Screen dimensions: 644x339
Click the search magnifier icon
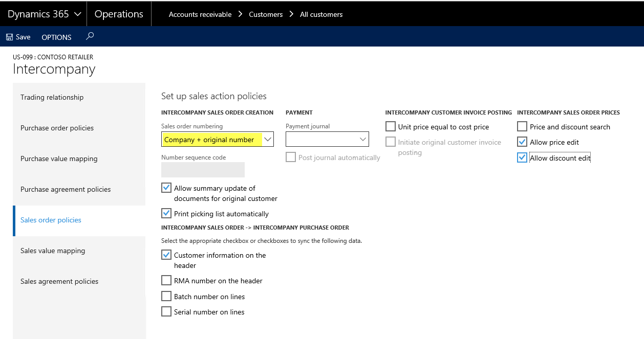pos(90,36)
